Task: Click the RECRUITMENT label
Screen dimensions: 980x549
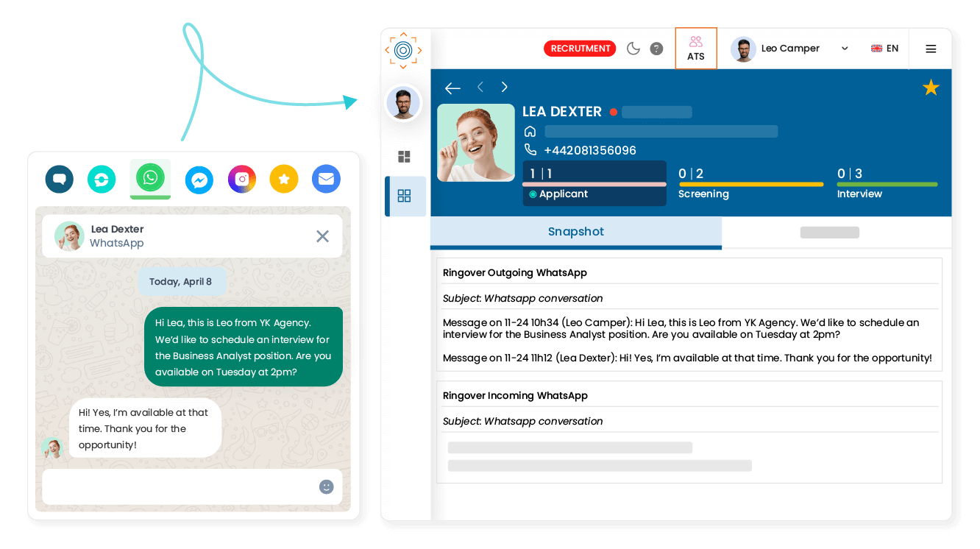Action: [x=580, y=48]
